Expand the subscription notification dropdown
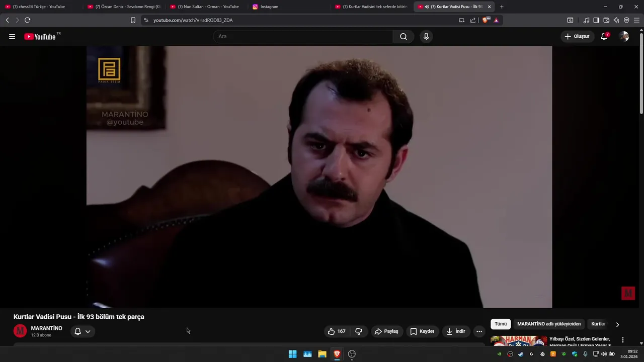Screen dimensions: 644x362 pyautogui.click(x=88, y=331)
